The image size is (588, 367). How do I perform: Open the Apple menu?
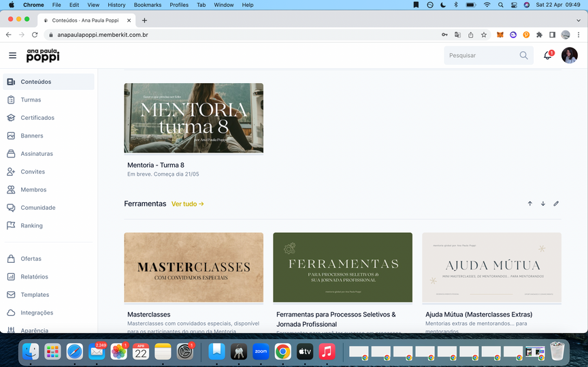pyautogui.click(x=12, y=5)
